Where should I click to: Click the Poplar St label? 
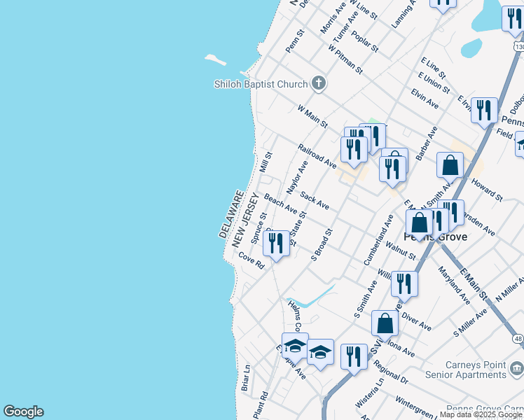tap(364, 42)
